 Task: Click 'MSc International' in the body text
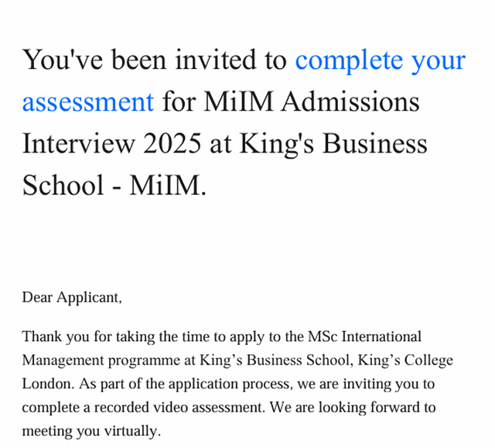click(x=364, y=337)
